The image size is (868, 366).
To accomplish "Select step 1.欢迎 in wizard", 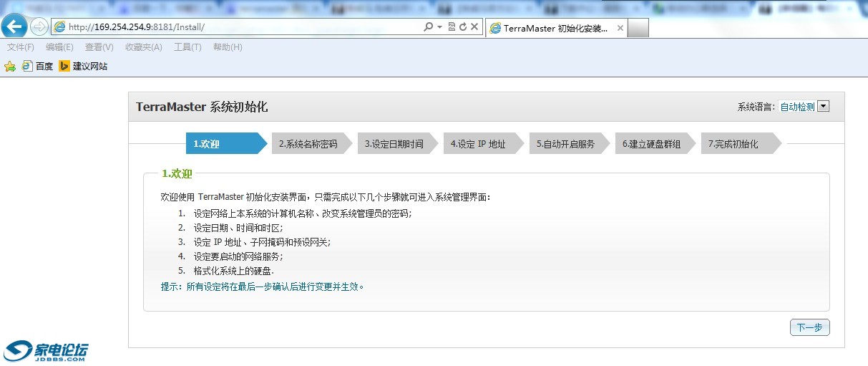I will (226, 143).
